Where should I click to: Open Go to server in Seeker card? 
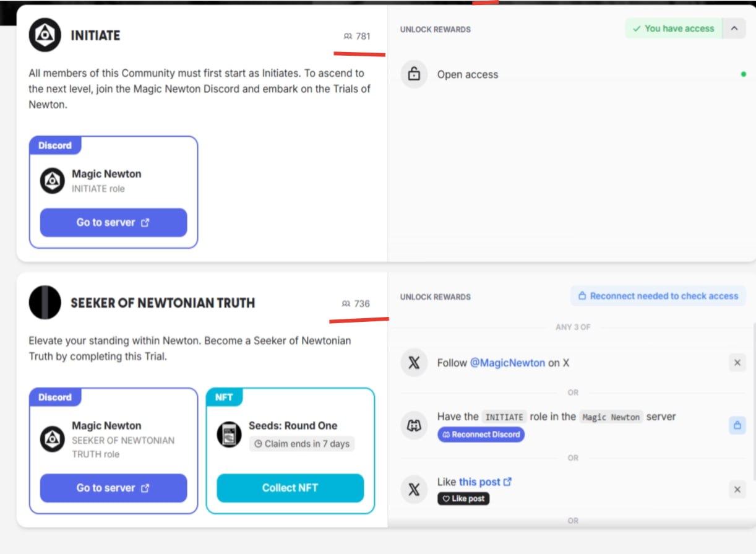[x=113, y=488]
